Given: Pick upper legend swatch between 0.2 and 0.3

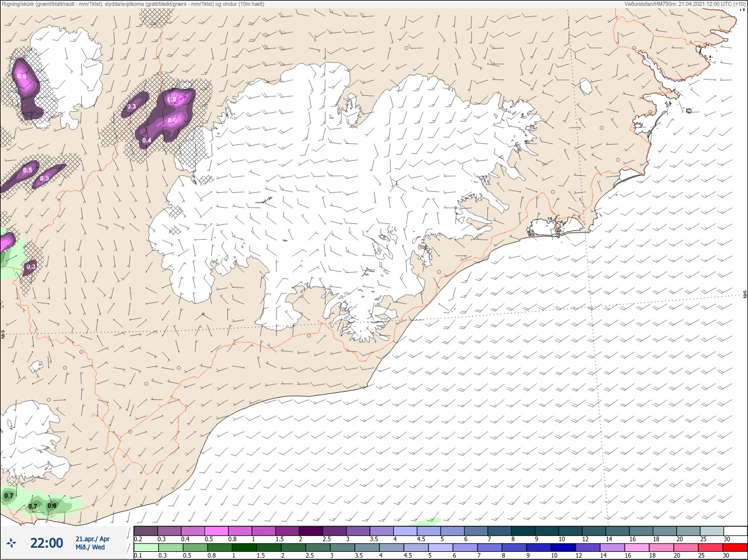Looking at the screenshot, I should (x=146, y=531).
